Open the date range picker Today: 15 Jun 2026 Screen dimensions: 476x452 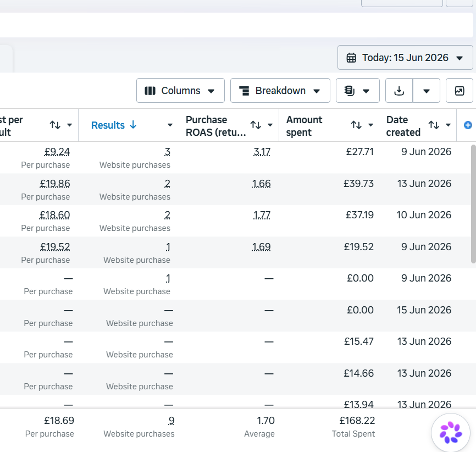(405, 57)
